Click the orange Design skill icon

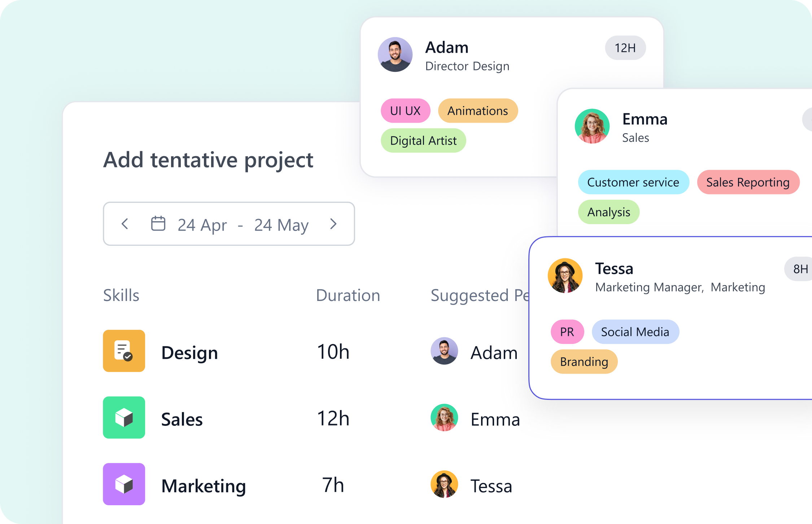point(124,351)
